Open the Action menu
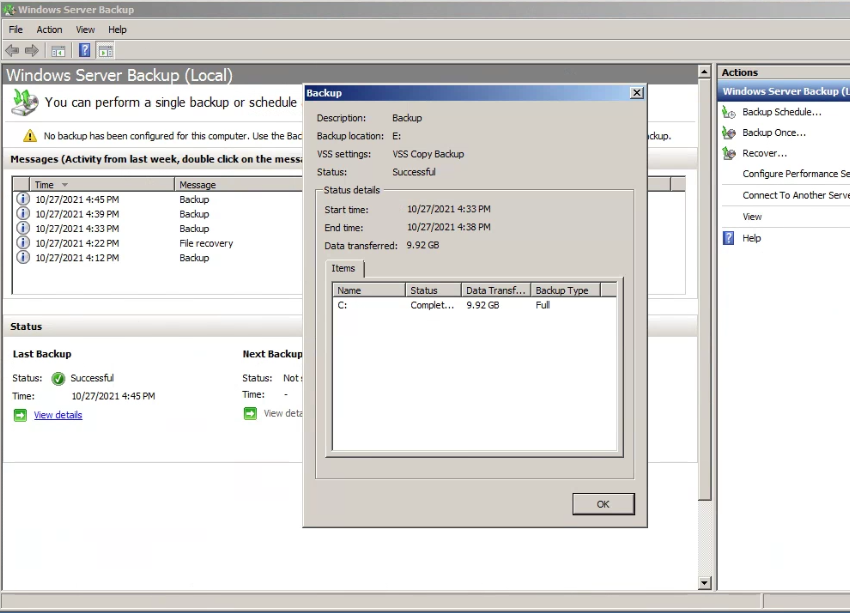Screen dimensions: 850x613 (49, 30)
